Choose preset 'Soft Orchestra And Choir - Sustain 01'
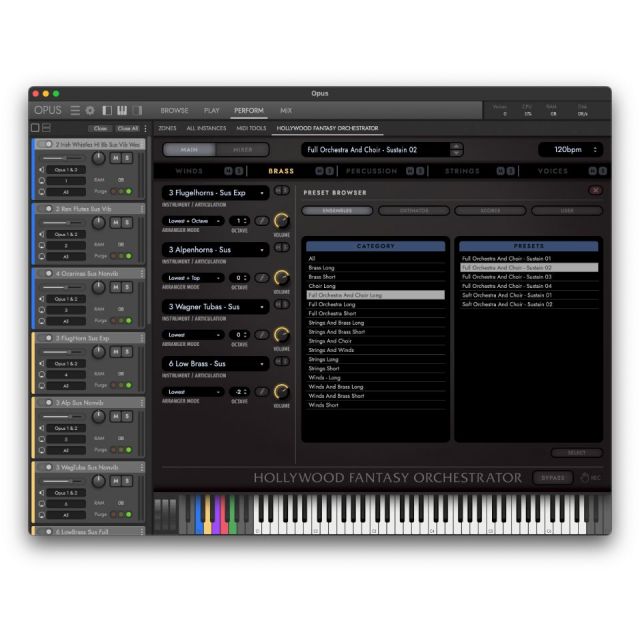This screenshot has width=640, height=640. [529, 295]
